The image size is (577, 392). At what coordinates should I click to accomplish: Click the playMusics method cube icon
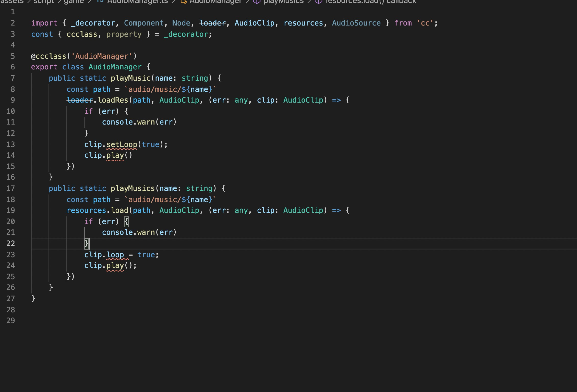[x=257, y=2]
